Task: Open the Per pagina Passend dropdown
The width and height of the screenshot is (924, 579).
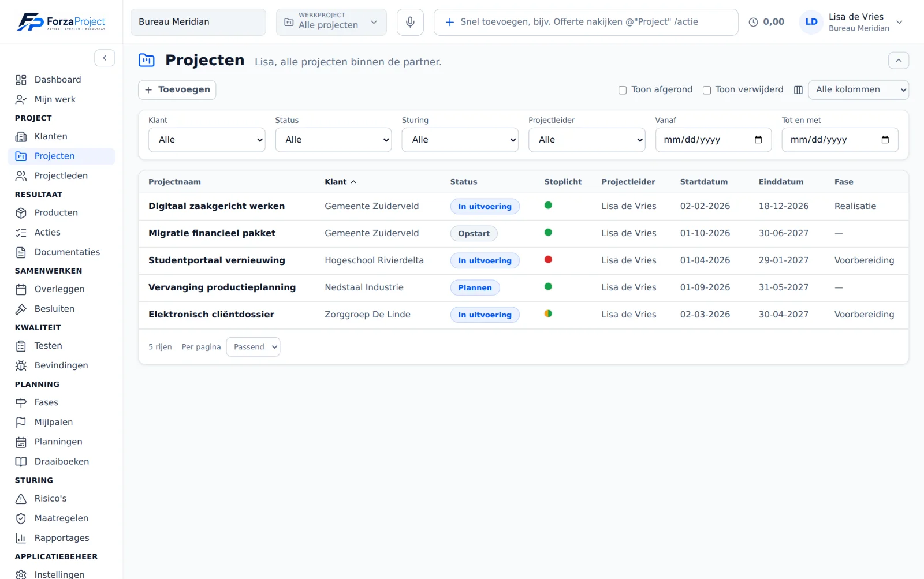Action: point(253,347)
